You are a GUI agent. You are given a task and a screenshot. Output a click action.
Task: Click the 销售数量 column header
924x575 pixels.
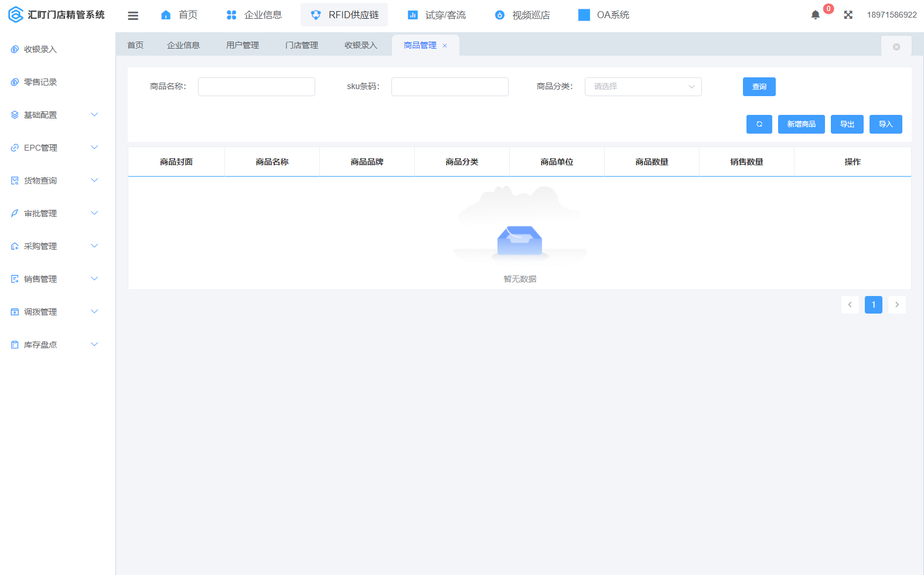(746, 162)
